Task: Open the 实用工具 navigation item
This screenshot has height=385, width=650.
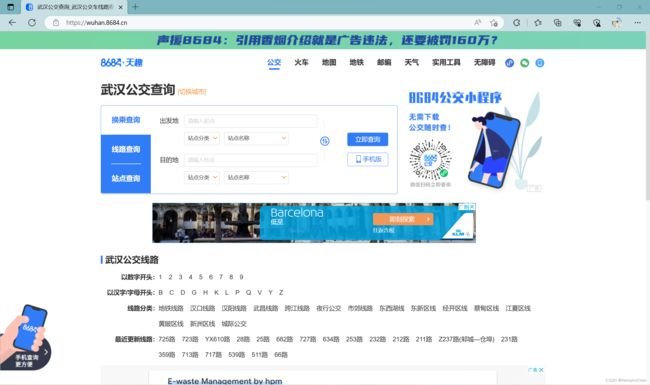Action: pos(446,63)
